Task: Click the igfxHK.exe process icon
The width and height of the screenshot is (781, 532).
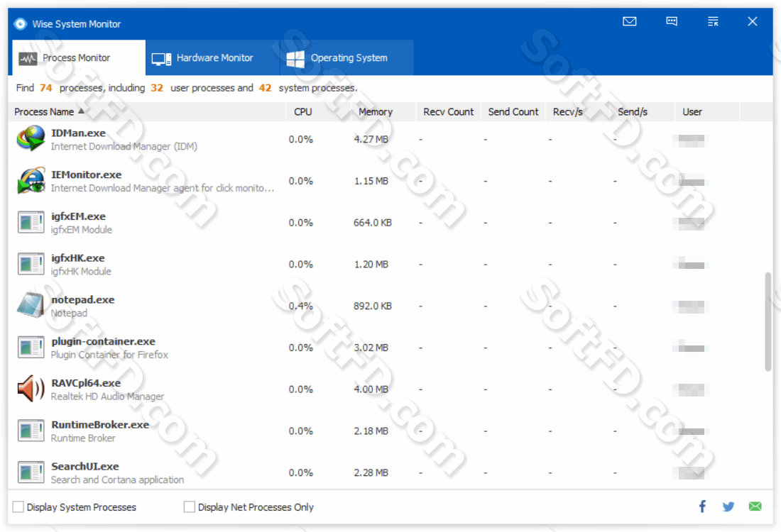Action: tap(31, 265)
